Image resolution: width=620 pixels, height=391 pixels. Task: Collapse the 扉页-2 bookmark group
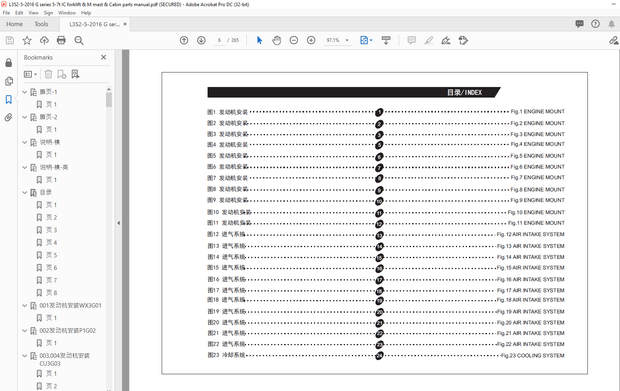[x=25, y=117]
